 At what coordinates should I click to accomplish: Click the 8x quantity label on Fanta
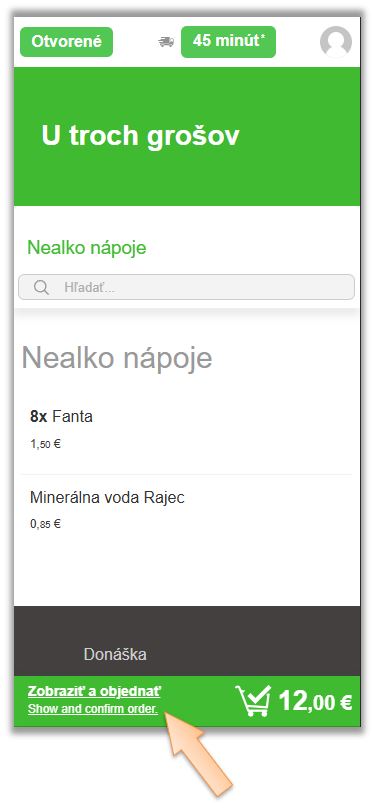coord(38,416)
